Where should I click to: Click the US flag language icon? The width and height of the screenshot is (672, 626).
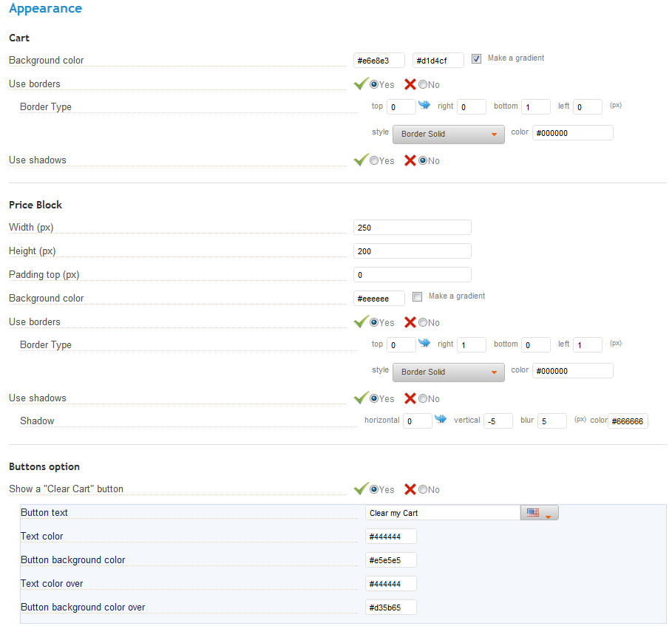click(533, 512)
